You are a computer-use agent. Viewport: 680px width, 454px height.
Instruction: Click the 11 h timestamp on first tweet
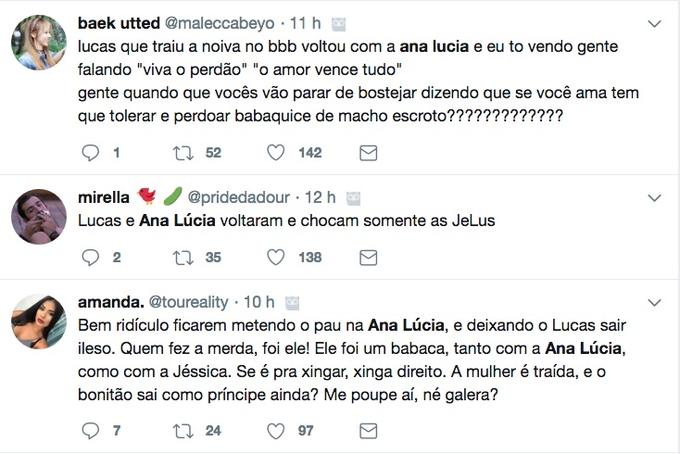pyautogui.click(x=307, y=22)
